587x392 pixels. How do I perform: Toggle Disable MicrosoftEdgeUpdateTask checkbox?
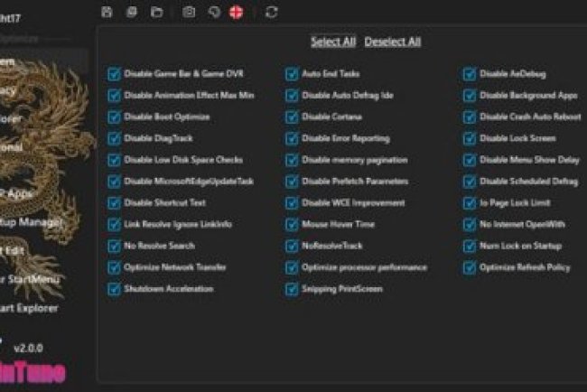coord(114,182)
